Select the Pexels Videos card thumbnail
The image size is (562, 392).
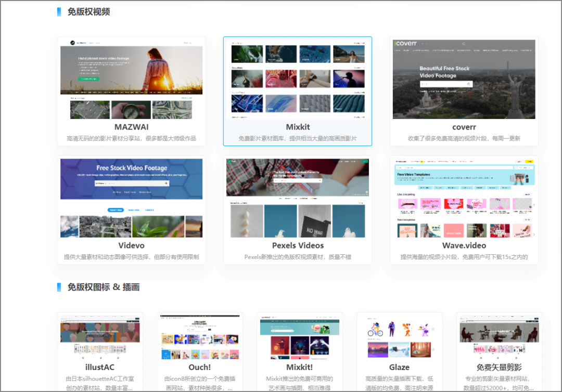(x=297, y=197)
